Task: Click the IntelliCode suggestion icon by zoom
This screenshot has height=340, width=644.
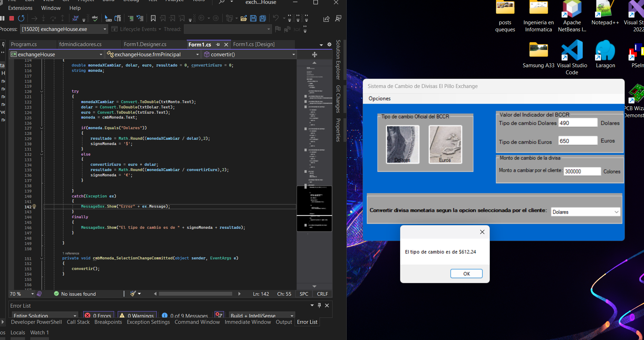Action: coord(39,294)
